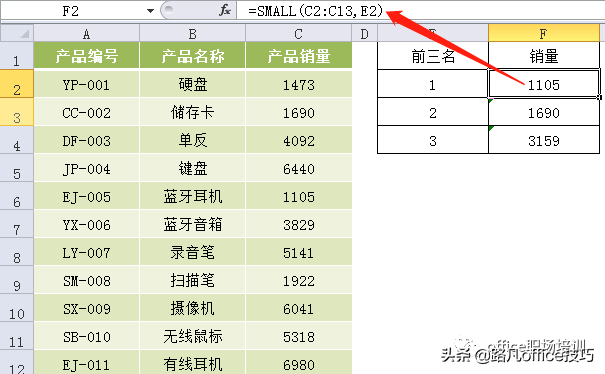Select row 8 header
605x374 pixels.
click(x=17, y=252)
